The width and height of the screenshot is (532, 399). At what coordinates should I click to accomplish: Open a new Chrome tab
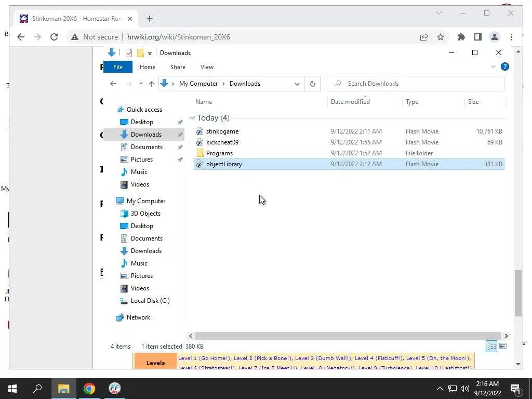coord(150,19)
